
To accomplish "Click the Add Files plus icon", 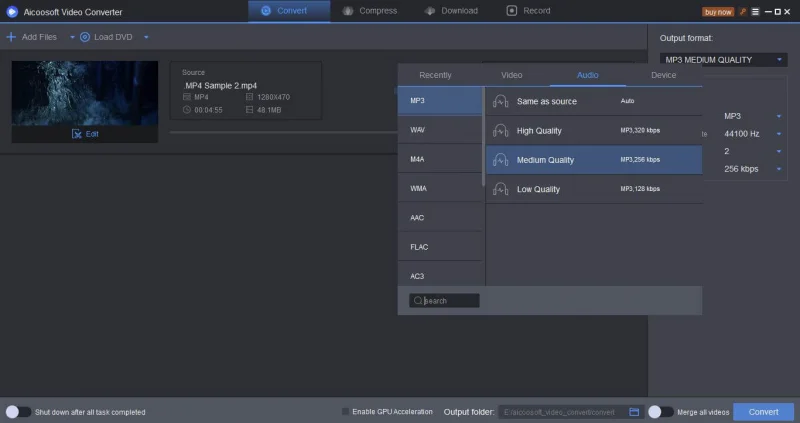I will pyautogui.click(x=11, y=37).
